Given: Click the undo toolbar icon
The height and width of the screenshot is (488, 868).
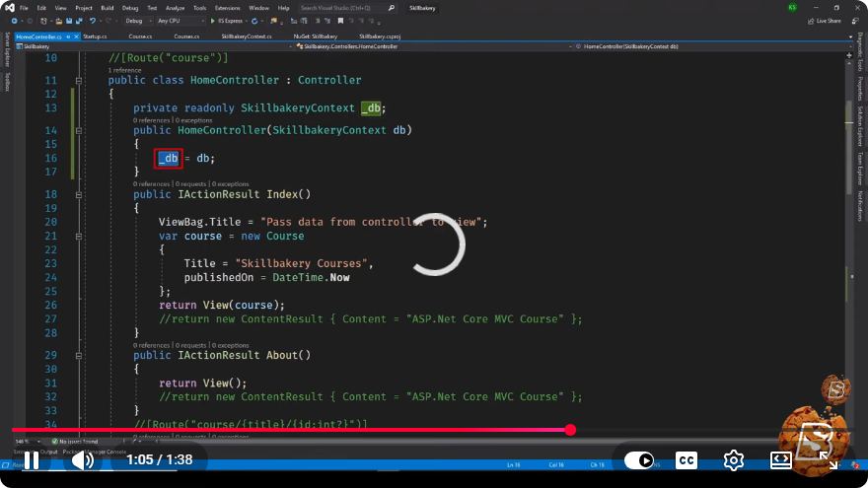Looking at the screenshot, I should point(93,21).
